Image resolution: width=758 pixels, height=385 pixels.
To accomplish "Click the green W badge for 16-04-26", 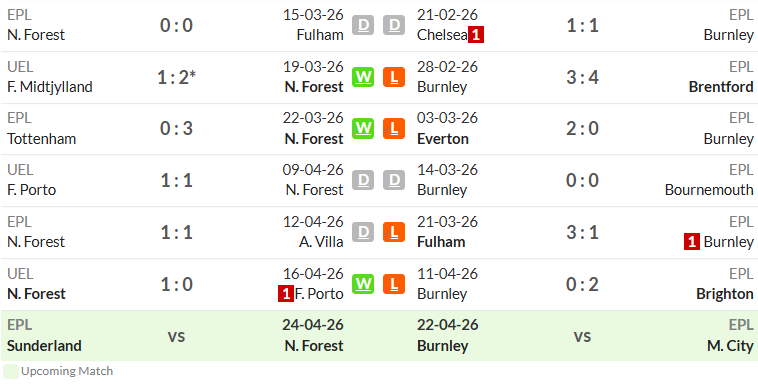I will point(363,284).
